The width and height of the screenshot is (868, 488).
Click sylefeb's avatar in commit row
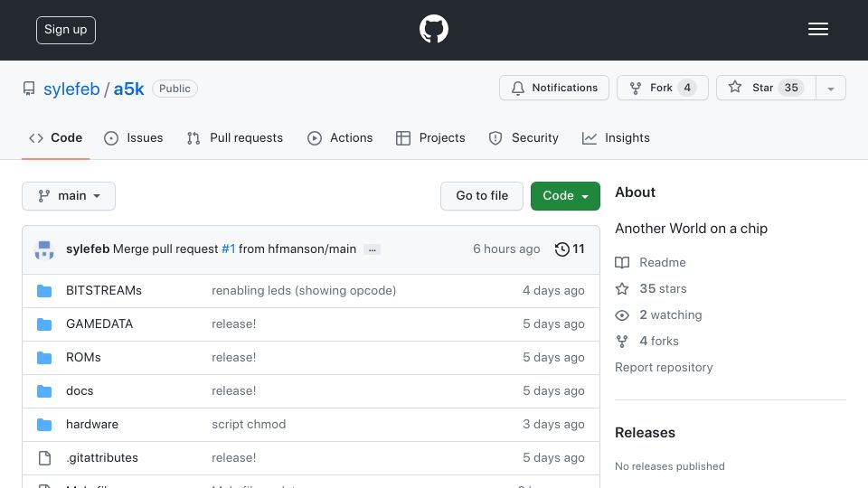click(44, 249)
